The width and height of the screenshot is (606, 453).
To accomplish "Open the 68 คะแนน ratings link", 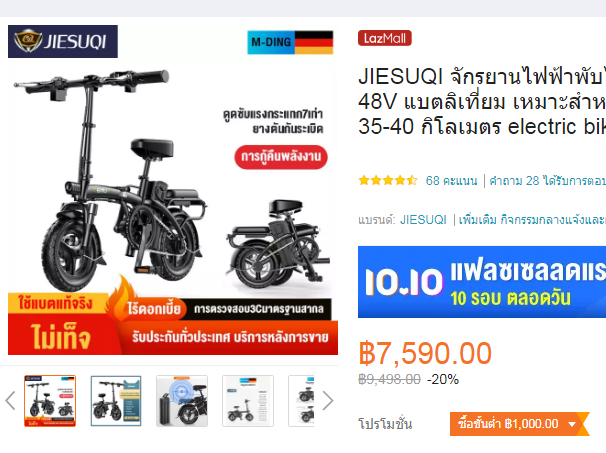I will (451, 181).
